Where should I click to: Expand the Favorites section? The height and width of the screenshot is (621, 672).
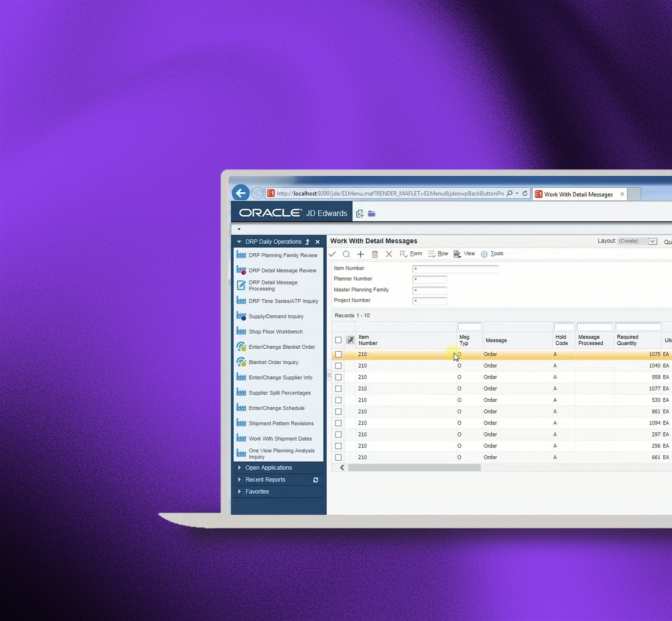point(257,492)
